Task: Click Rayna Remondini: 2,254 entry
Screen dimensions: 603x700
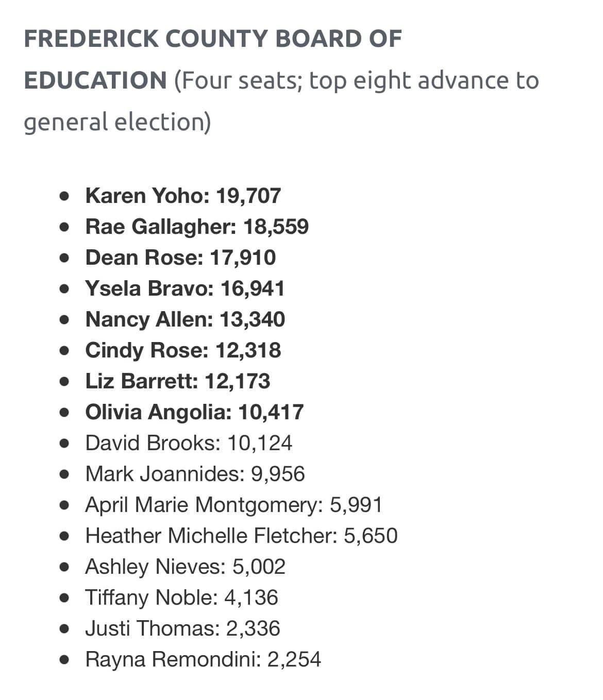Action: tap(203, 659)
